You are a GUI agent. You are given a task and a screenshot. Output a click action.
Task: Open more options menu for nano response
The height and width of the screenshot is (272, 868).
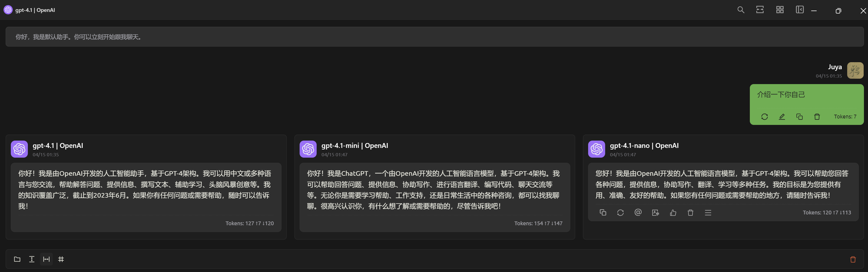coord(708,213)
